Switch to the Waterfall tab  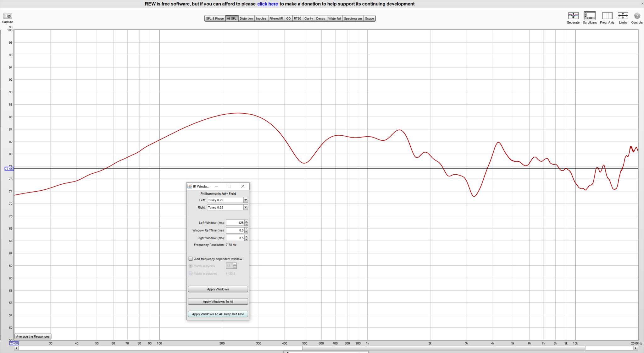(334, 19)
